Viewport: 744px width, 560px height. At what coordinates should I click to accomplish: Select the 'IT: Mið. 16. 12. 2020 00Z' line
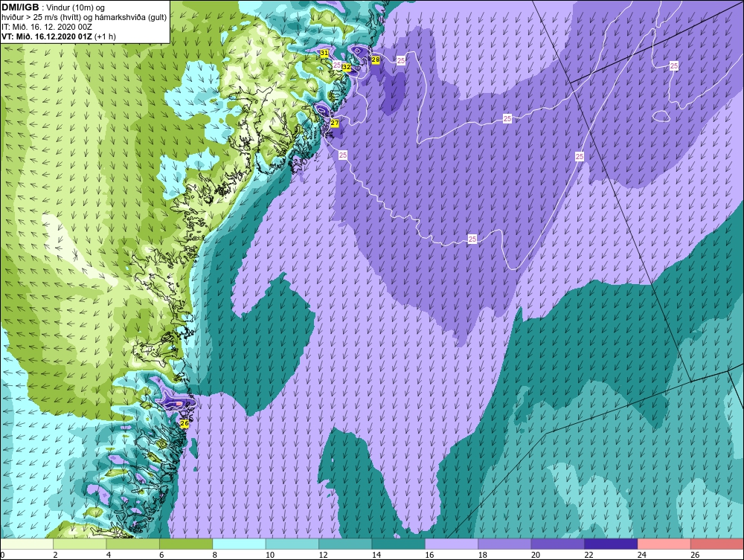(46, 27)
